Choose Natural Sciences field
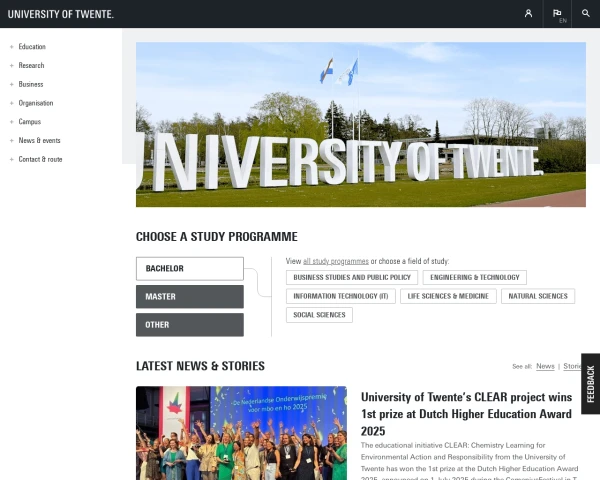This screenshot has width=600, height=480. [538, 296]
